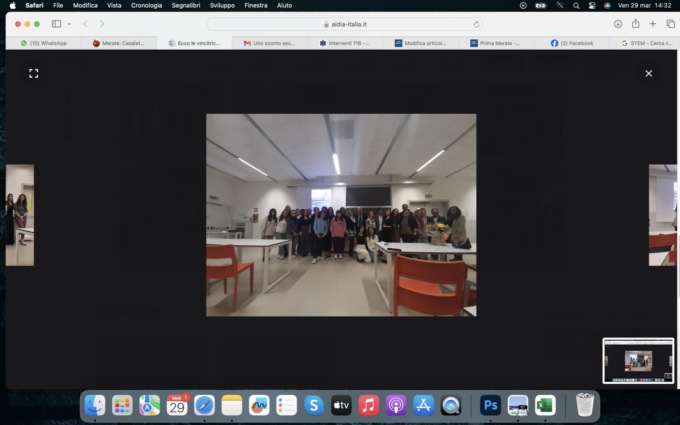Show the previous photo on the left
This screenshot has height=425, width=680.
tap(20, 215)
